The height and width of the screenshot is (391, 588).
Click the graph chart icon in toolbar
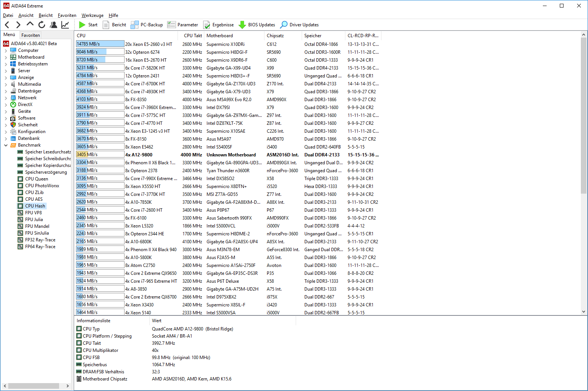(x=65, y=25)
